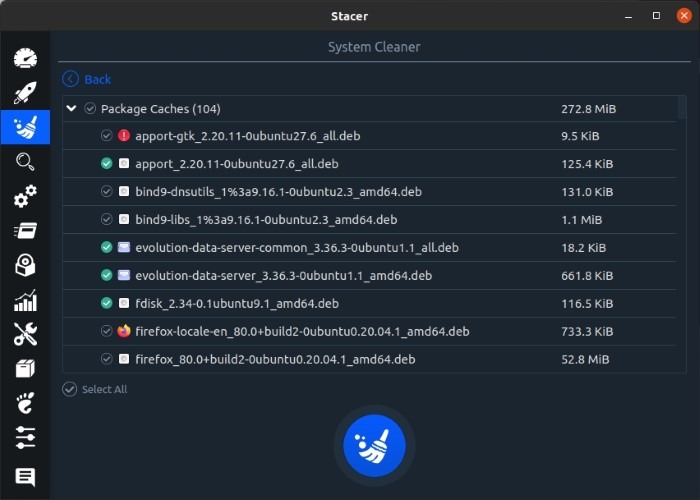The image size is (700, 500).
Task: Check the firefox-locale-en package checkbox
Action: point(106,331)
